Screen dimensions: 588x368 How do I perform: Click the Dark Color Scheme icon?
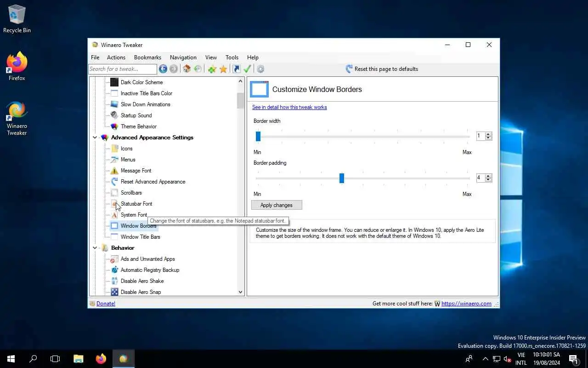point(114,82)
